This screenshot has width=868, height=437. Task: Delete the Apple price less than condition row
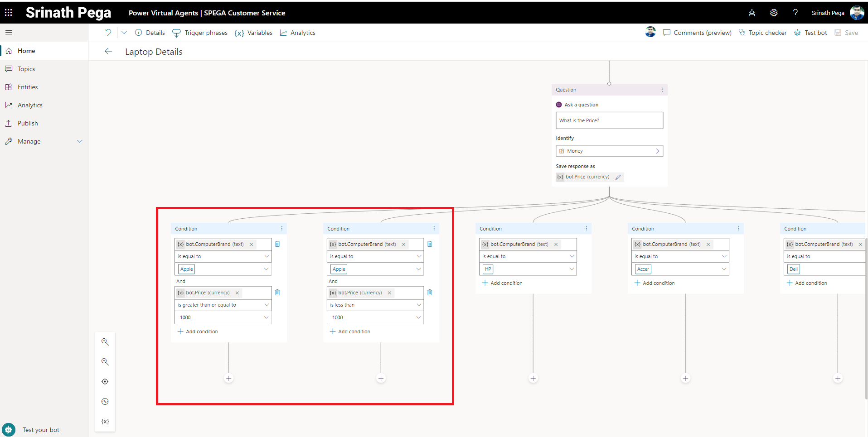click(x=430, y=293)
